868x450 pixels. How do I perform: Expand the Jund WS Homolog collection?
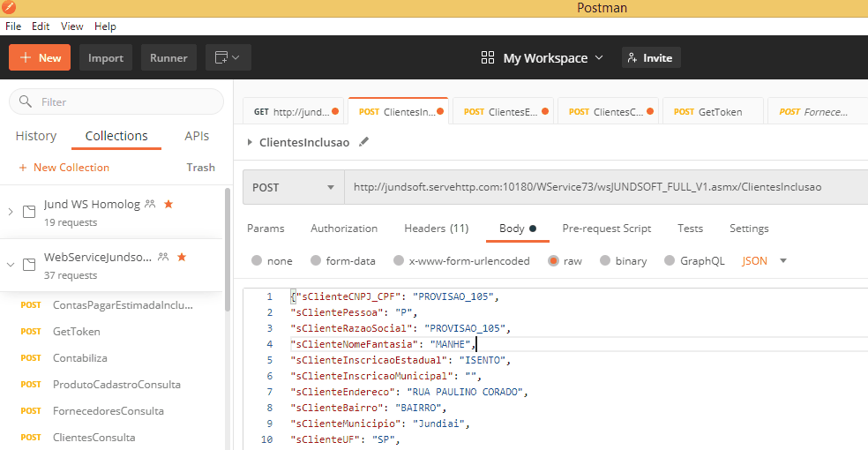(x=11, y=212)
